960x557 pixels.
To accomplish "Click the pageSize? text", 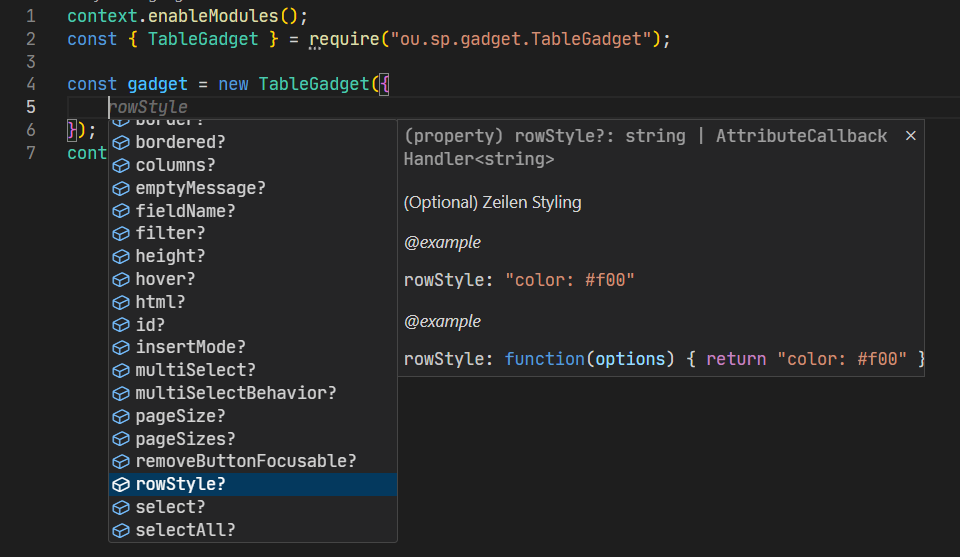I will click(180, 416).
